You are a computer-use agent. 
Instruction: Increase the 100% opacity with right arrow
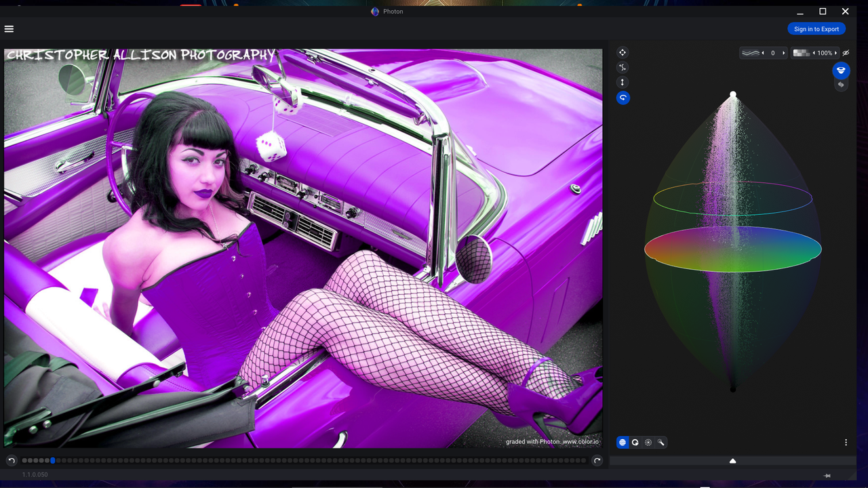pyautogui.click(x=836, y=53)
